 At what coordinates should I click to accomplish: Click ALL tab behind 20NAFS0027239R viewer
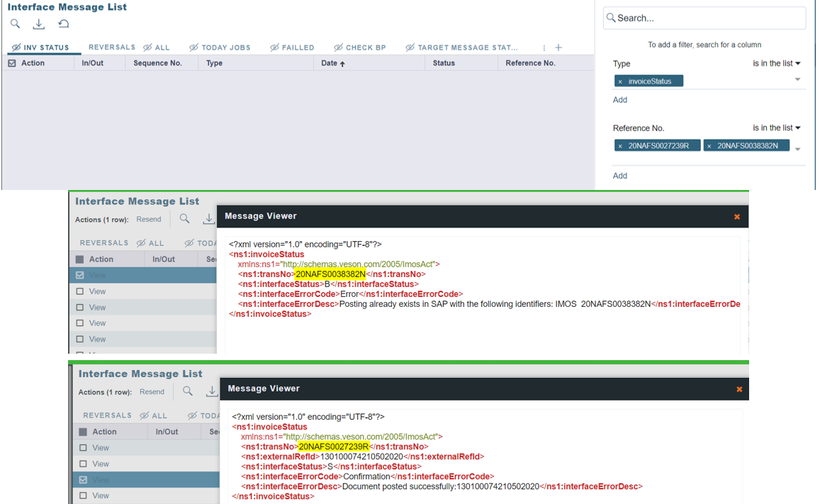[154, 415]
